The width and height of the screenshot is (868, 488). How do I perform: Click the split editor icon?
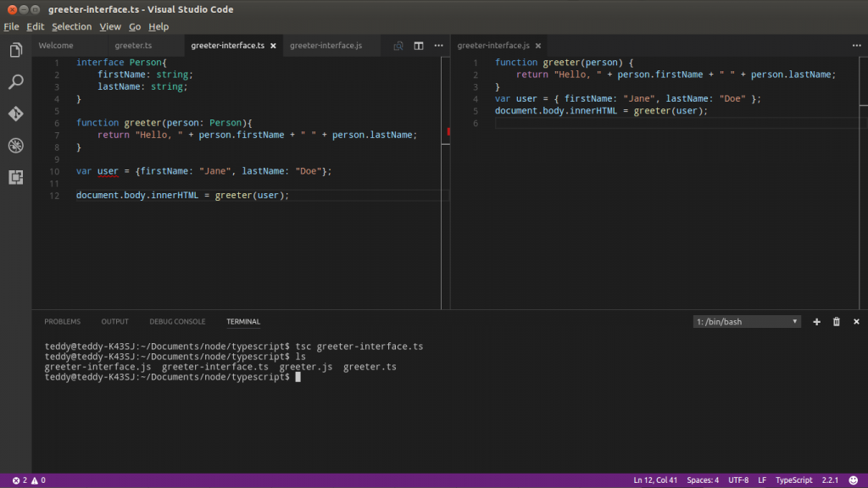click(419, 46)
